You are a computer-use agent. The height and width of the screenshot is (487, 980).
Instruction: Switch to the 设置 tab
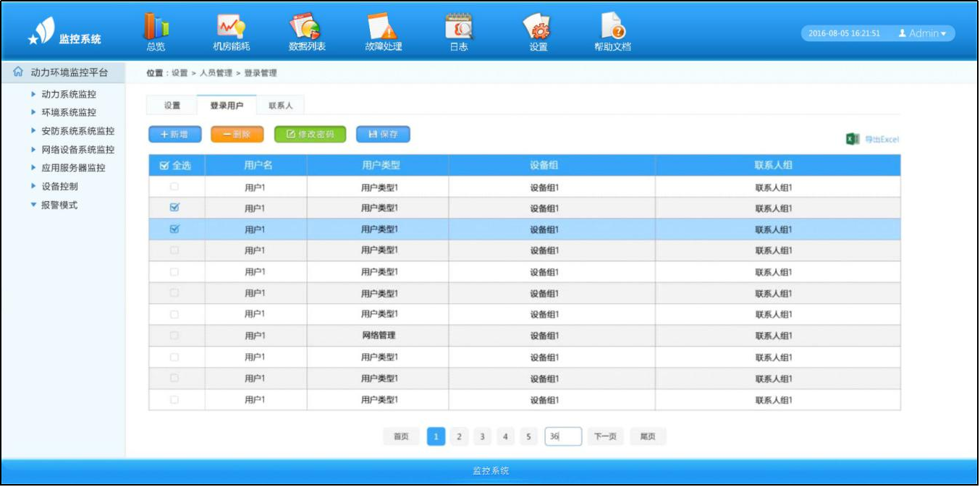click(x=172, y=106)
